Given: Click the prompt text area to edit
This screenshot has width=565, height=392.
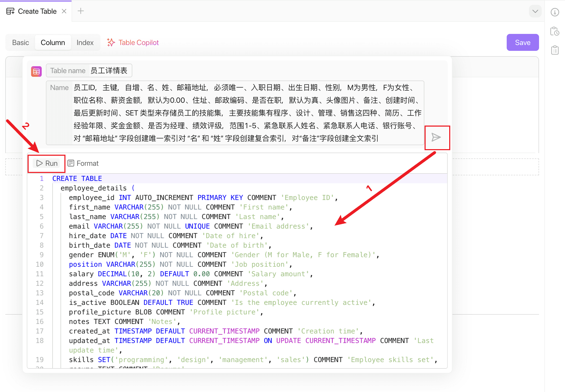Looking at the screenshot, I should 245,113.
